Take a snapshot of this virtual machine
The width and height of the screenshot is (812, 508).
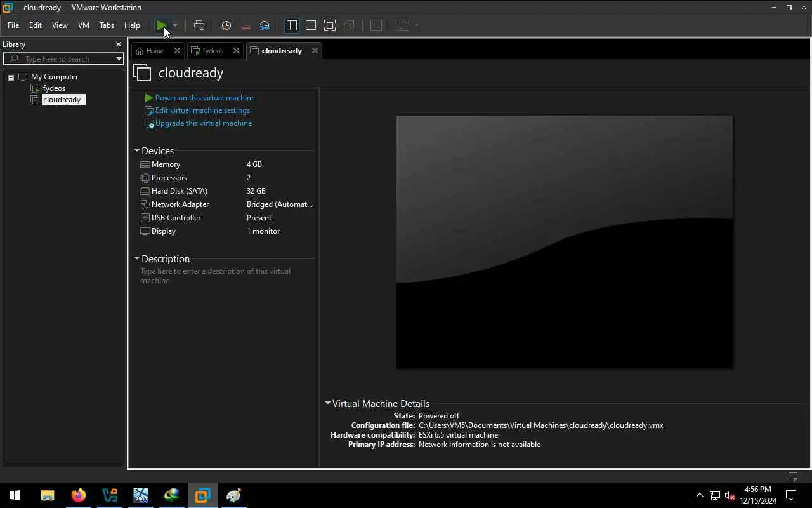pos(226,25)
